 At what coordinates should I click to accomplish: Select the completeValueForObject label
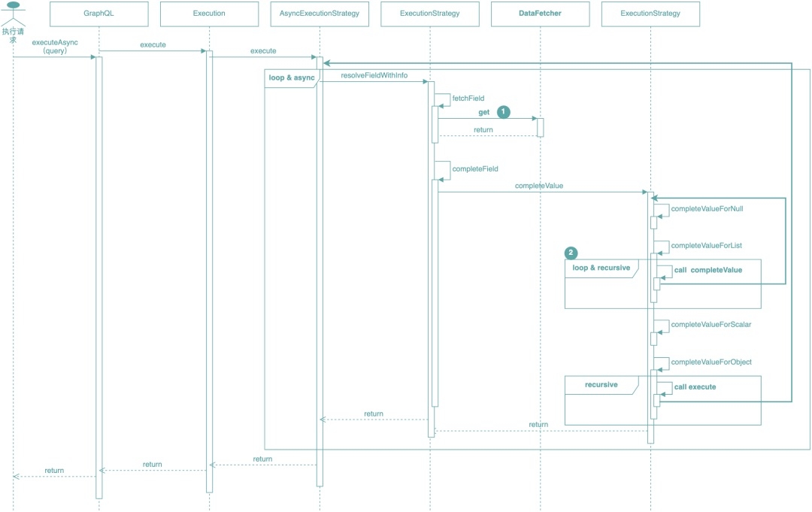click(x=710, y=362)
